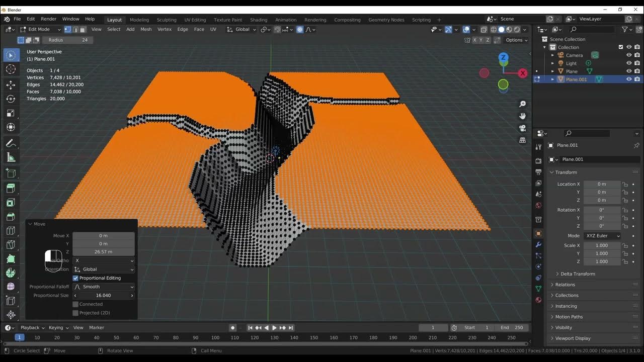Open the File menu
This screenshot has height=362, width=644.
(17, 19)
